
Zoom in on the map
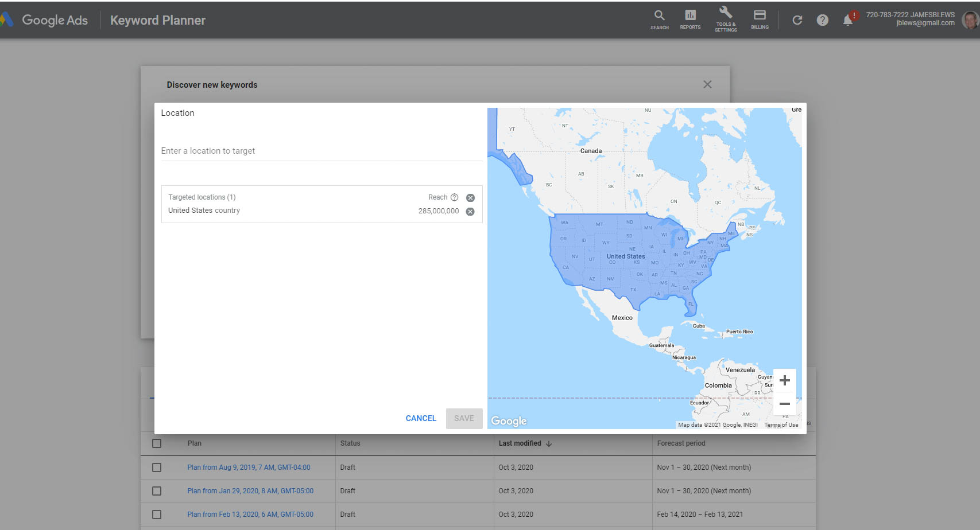[785, 380]
